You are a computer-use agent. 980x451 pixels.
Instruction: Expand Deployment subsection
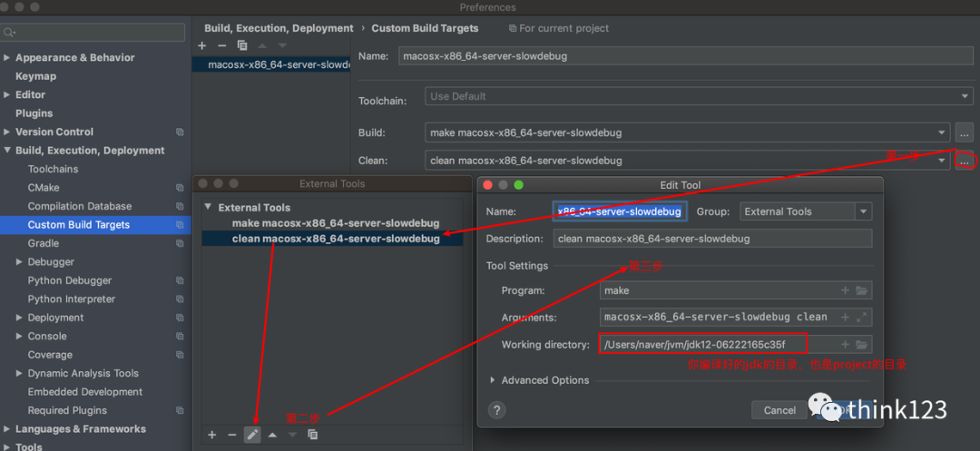(x=19, y=318)
